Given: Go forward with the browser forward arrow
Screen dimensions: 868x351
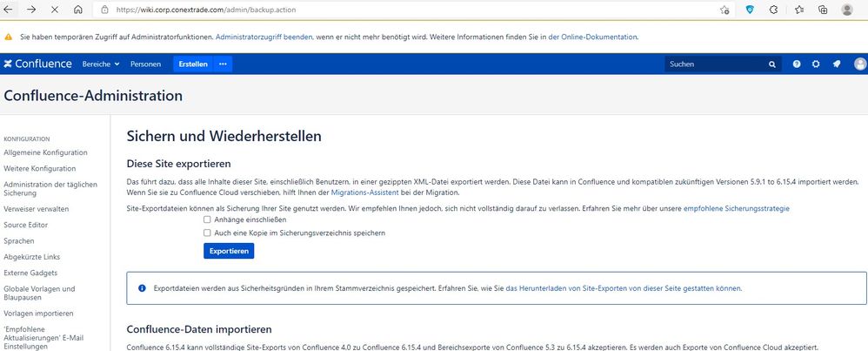Looking at the screenshot, I should coord(31,10).
